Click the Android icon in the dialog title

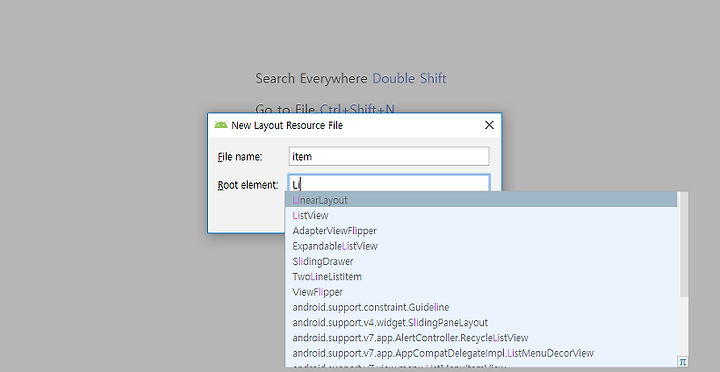coord(221,125)
